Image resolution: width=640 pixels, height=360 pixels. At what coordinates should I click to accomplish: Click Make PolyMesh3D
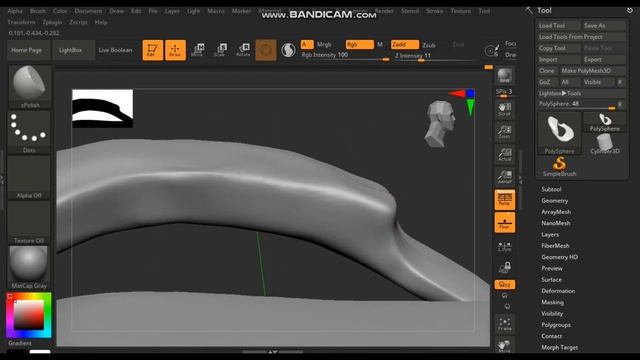(592, 71)
